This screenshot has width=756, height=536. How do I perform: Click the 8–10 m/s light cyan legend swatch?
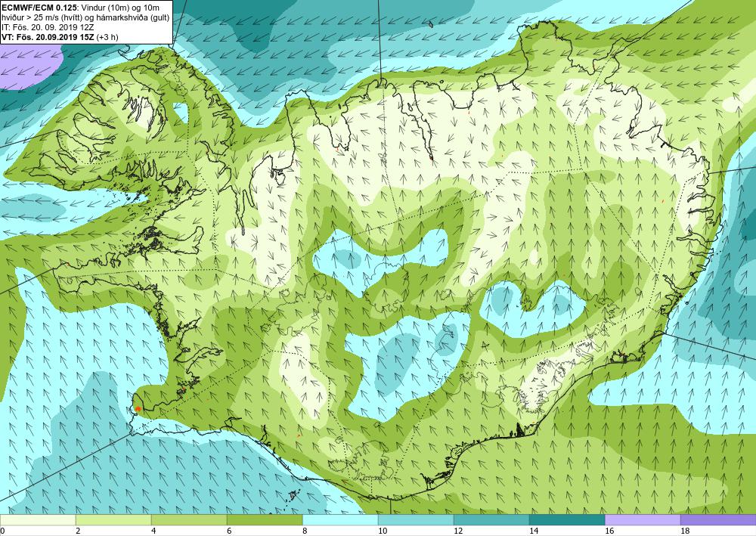pyautogui.click(x=340, y=520)
